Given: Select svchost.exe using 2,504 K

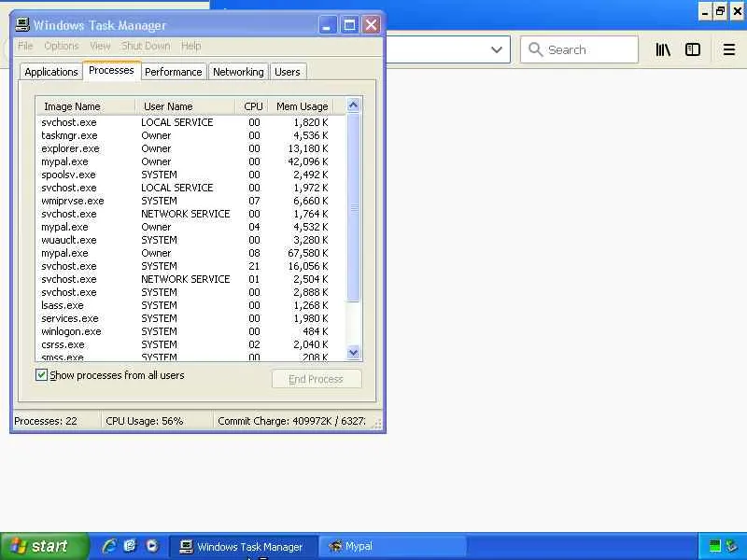Looking at the screenshot, I should (x=190, y=279).
